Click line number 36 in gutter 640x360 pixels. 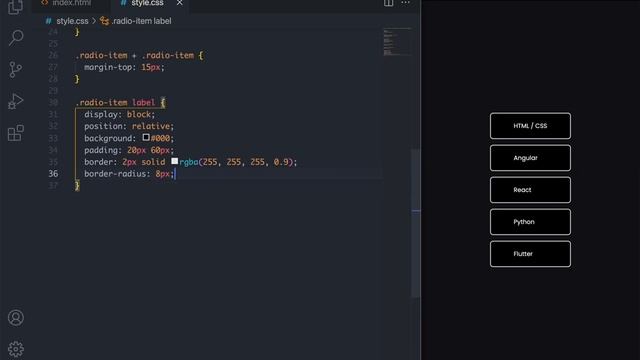(53, 173)
